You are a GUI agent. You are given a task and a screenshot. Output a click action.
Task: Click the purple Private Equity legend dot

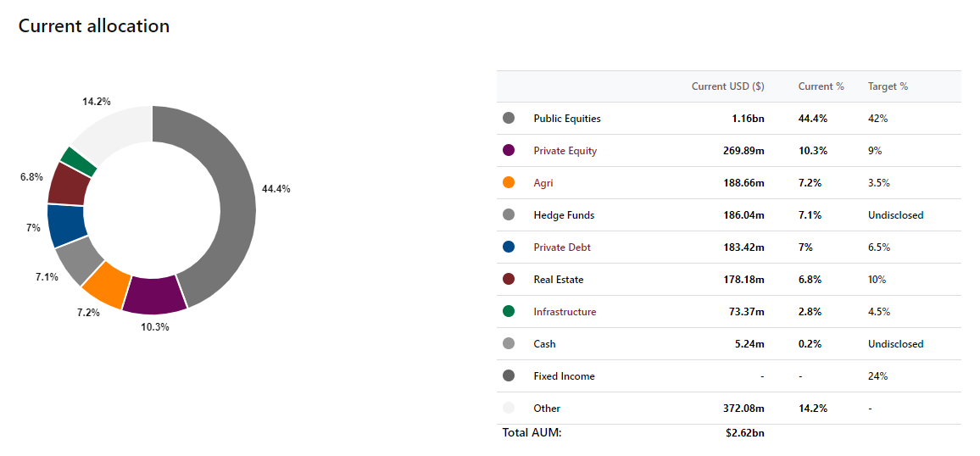point(509,151)
